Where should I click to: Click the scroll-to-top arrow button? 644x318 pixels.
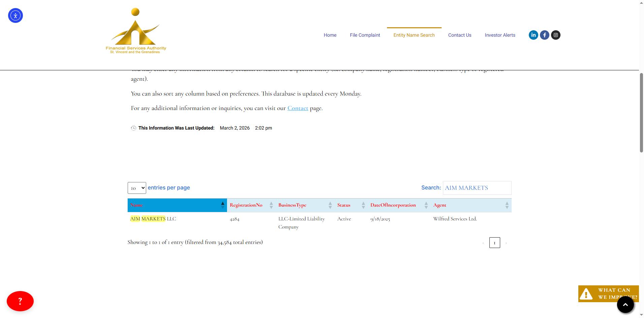[625, 305]
